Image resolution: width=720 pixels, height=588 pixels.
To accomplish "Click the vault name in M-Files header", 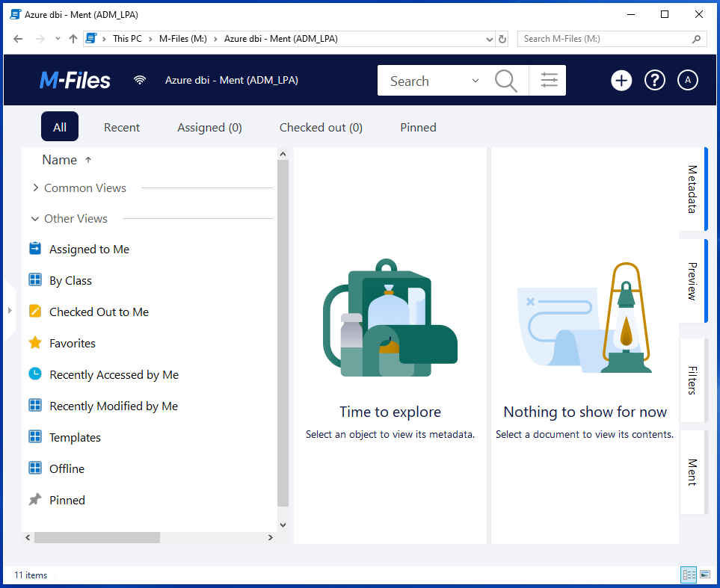I will pyautogui.click(x=232, y=81).
